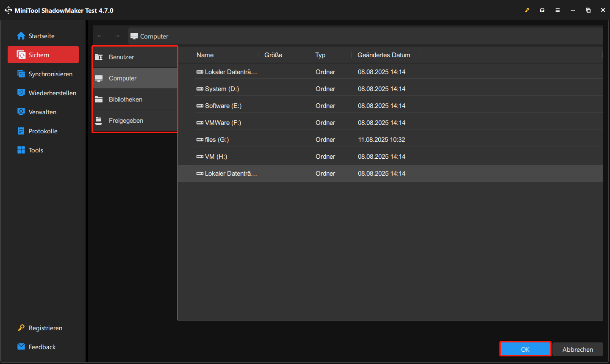Image resolution: width=610 pixels, height=364 pixels.
Task: Click the Computer monitor icon in the left panel
Action: [x=99, y=78]
